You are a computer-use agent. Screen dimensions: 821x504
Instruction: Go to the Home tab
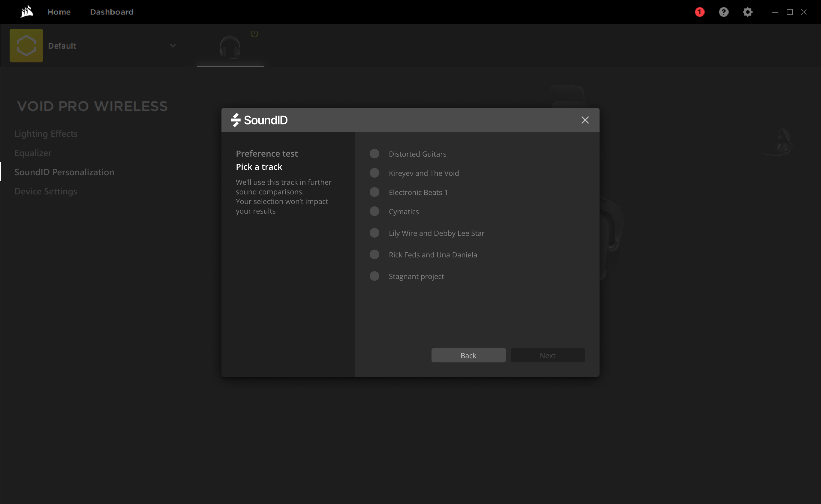tap(59, 12)
